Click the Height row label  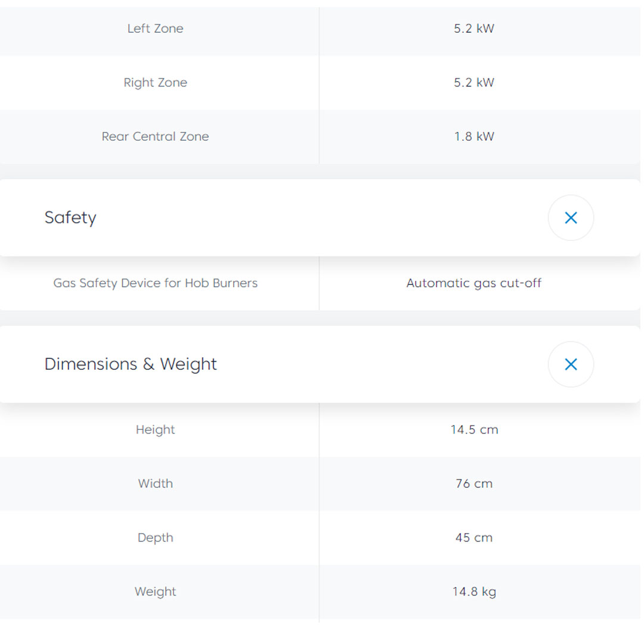155,430
